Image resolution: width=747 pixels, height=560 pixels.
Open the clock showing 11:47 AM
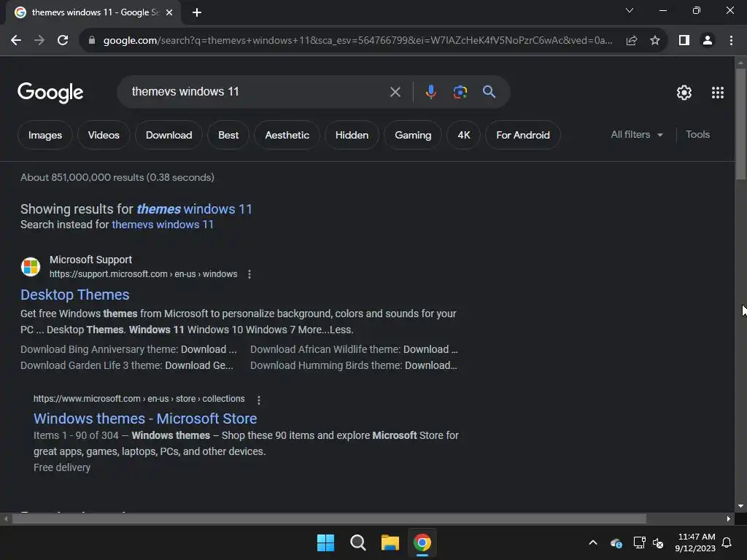click(695, 542)
